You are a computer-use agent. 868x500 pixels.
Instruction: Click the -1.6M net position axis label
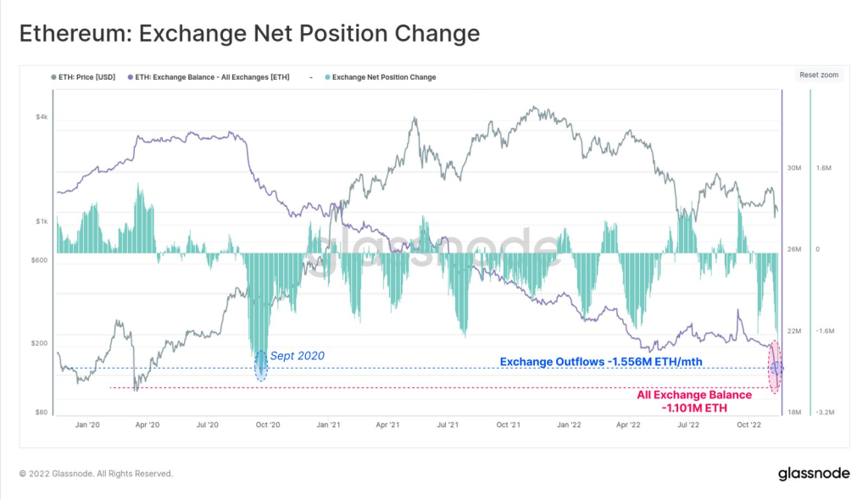pyautogui.click(x=825, y=331)
